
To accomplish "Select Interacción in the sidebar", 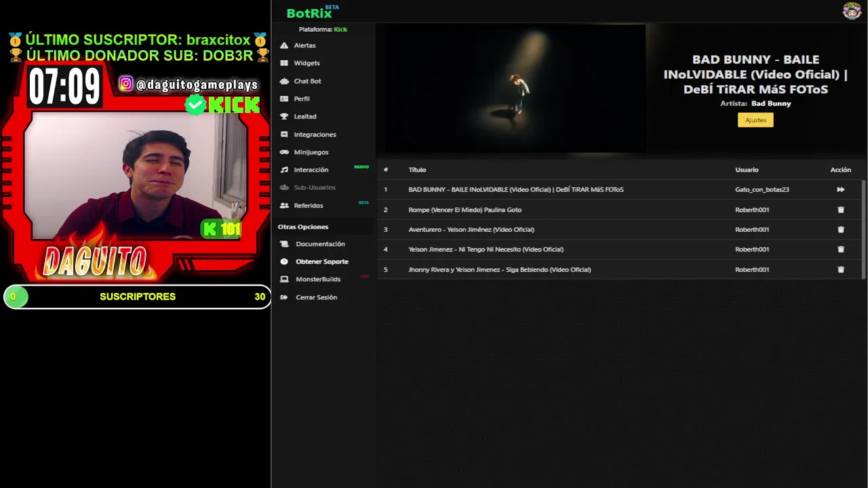I will tap(311, 170).
